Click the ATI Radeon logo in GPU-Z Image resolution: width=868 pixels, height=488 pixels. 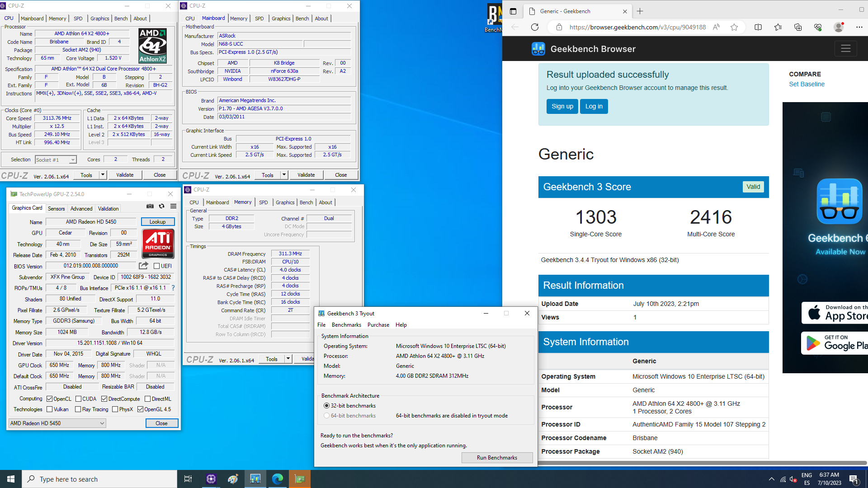point(158,243)
